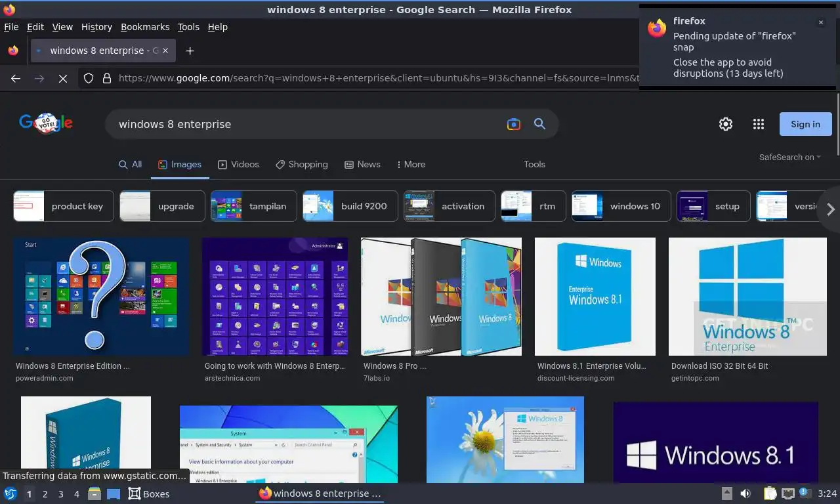Filter by the tampilan chip
This screenshot has width=840, height=504.
(x=253, y=206)
